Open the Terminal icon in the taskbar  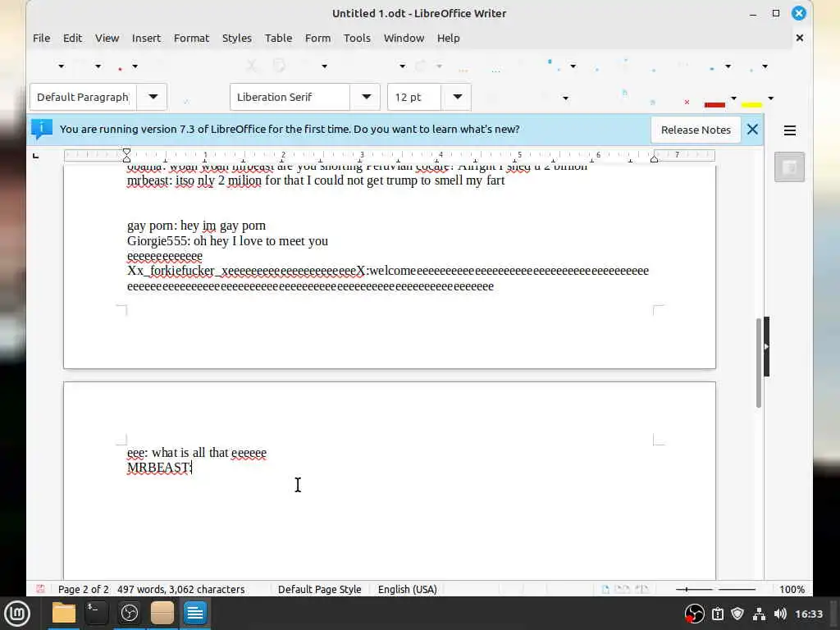(97, 614)
